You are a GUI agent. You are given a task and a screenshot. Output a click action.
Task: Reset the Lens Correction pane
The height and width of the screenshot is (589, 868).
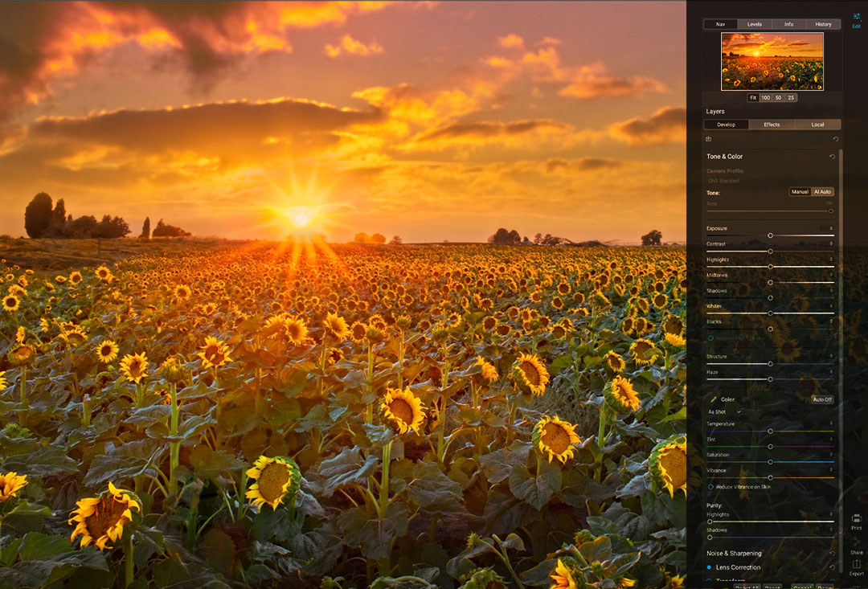pyautogui.click(x=832, y=567)
